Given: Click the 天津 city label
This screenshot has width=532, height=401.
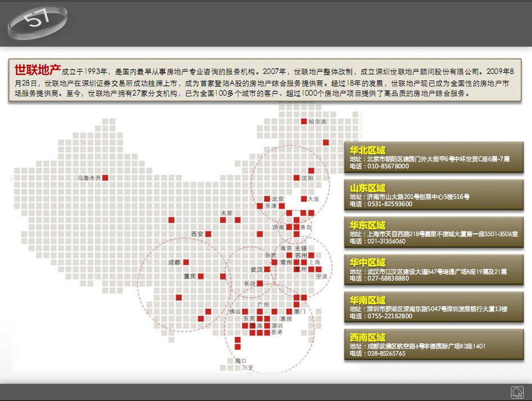Looking at the screenshot, I should (x=270, y=206).
